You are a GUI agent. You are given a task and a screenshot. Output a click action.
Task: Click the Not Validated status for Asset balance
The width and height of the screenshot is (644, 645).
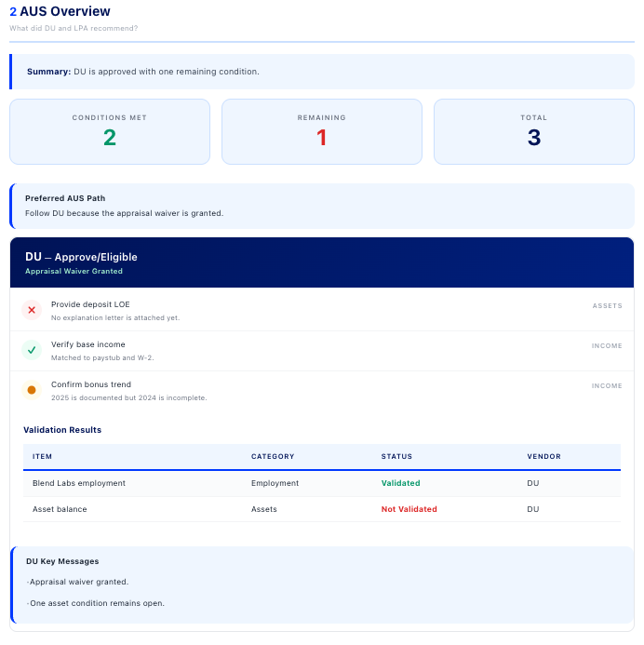coord(409,509)
